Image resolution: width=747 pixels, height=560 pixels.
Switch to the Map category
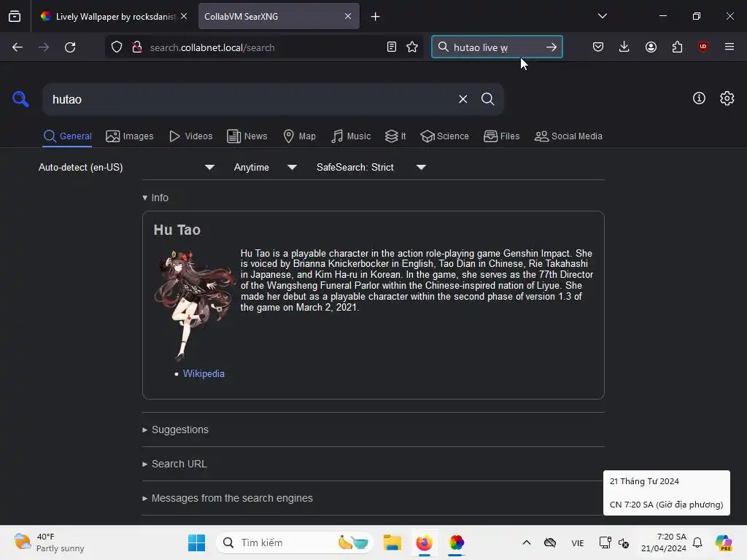tap(300, 136)
